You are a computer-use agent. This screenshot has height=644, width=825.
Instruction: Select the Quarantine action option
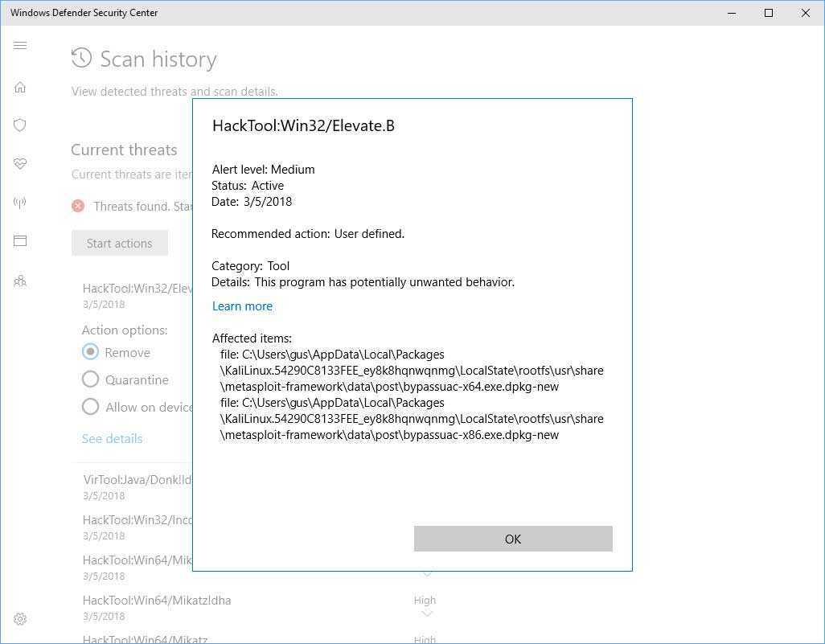point(91,379)
